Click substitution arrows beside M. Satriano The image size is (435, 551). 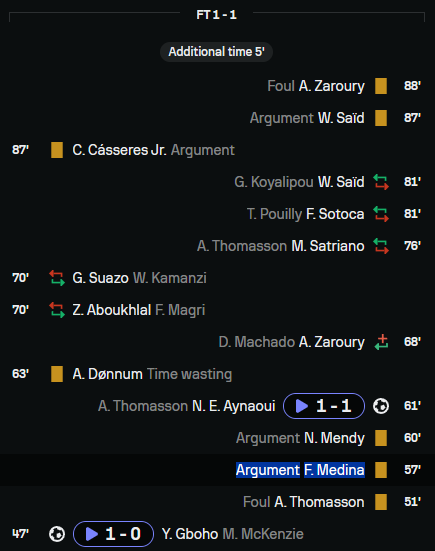click(381, 246)
